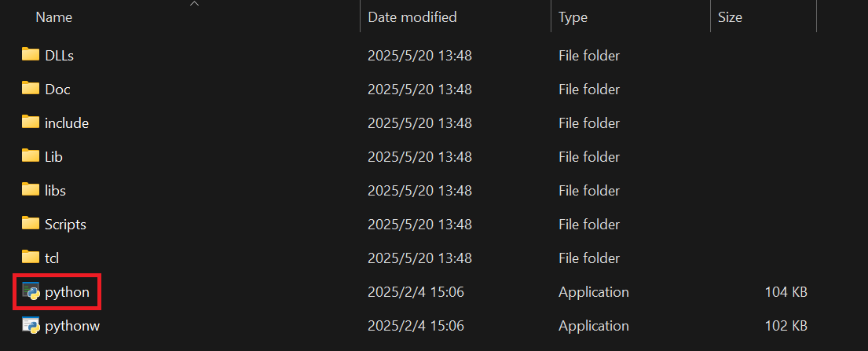This screenshot has width=868, height=351.
Task: Click the Doc folder icon
Action: point(31,89)
